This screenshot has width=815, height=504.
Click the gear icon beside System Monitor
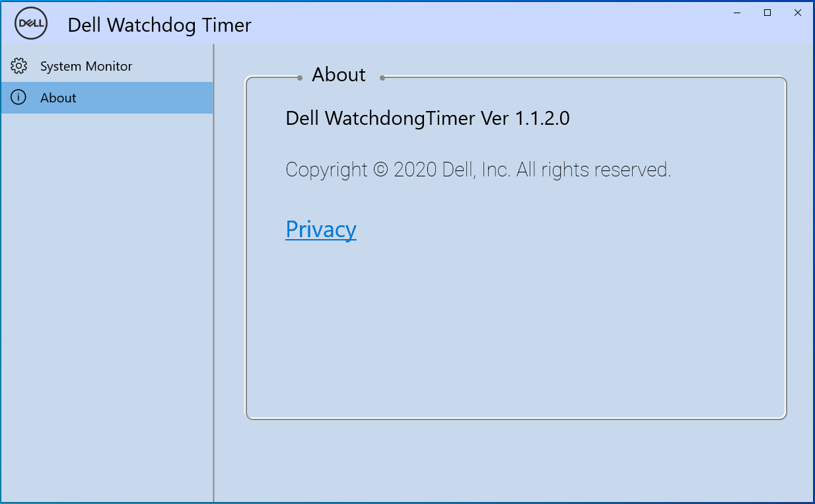click(x=18, y=66)
